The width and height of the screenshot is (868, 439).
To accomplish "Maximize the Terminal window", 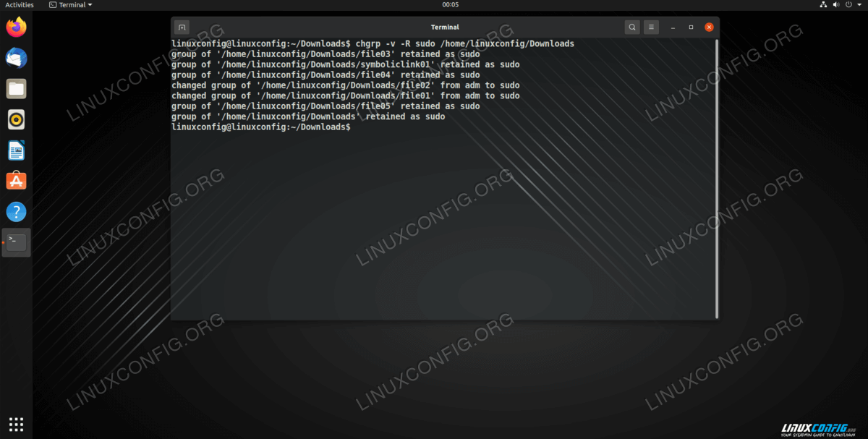I will click(691, 27).
